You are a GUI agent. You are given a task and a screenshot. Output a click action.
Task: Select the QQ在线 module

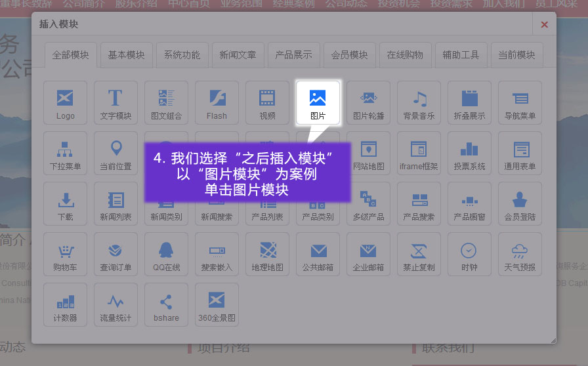[166, 254]
